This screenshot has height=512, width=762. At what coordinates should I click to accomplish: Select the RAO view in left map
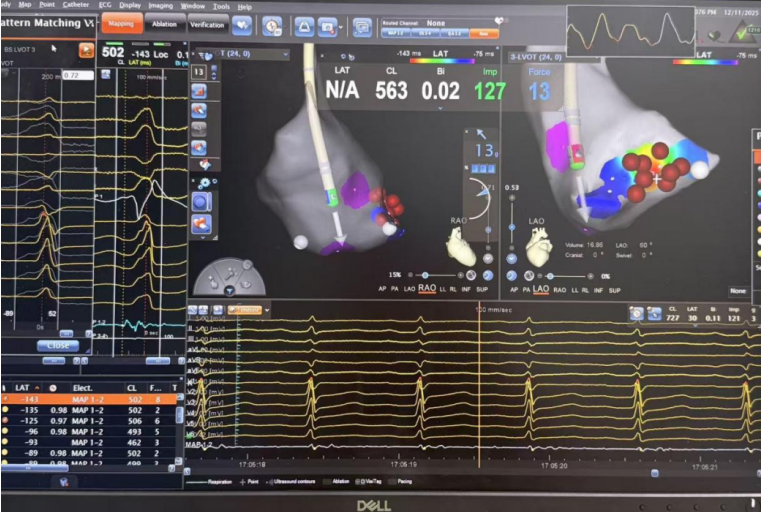pos(427,288)
